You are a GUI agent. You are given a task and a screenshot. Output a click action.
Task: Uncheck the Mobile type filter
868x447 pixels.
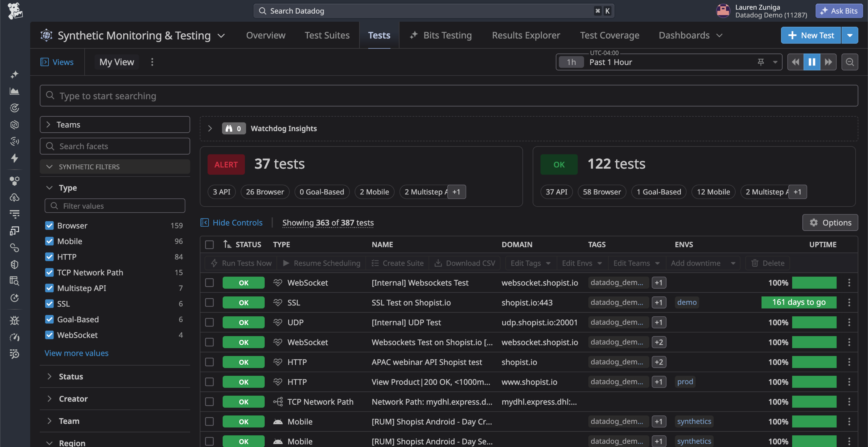point(49,241)
